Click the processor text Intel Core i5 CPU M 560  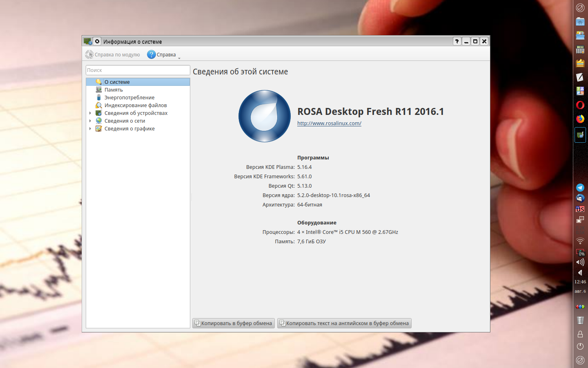click(x=347, y=232)
